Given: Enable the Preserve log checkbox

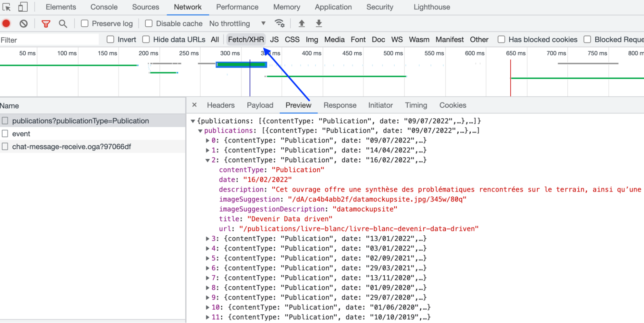Looking at the screenshot, I should tap(85, 24).
